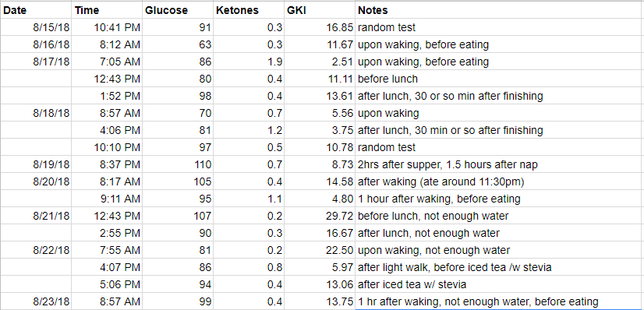The width and height of the screenshot is (644, 310).
Task: Click the Ketones header cell
Action: point(249,10)
